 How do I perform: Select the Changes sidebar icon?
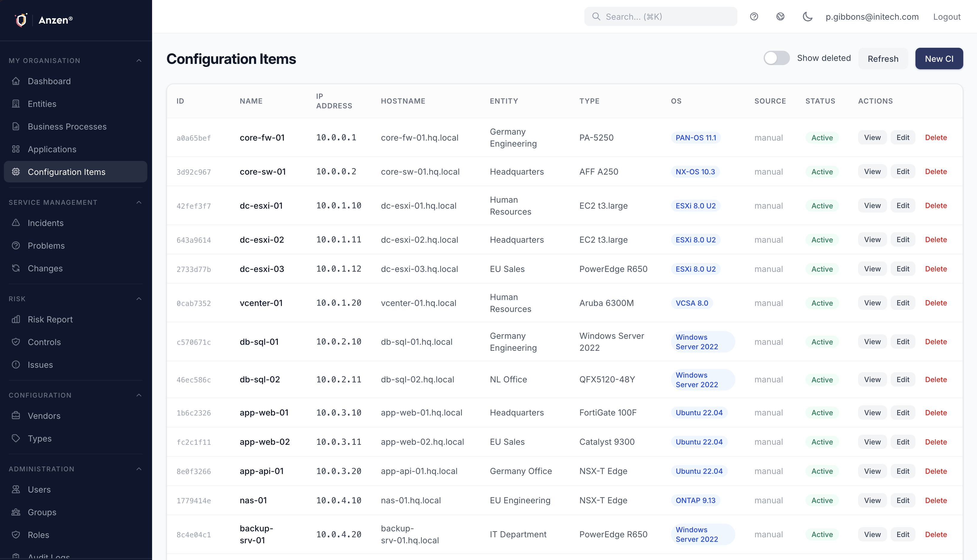pos(16,268)
